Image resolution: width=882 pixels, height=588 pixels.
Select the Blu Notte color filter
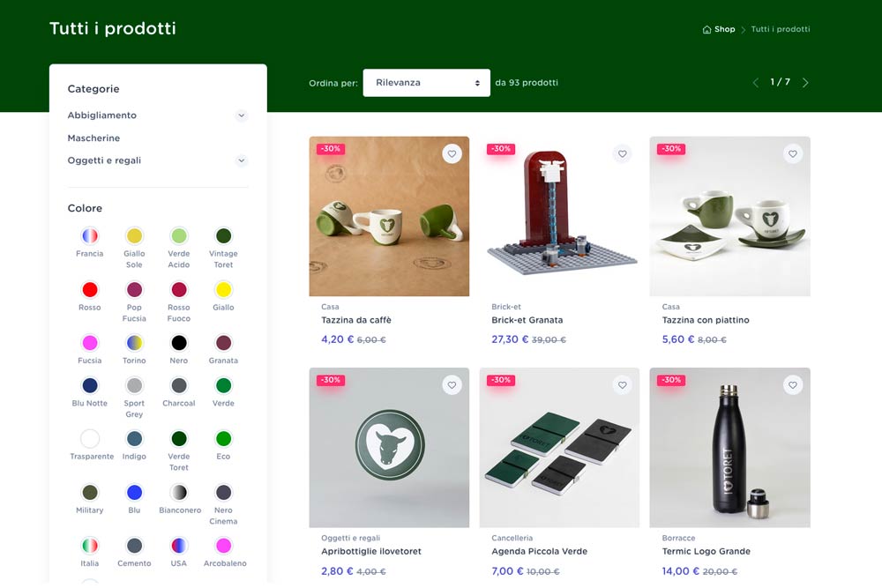pyautogui.click(x=90, y=385)
